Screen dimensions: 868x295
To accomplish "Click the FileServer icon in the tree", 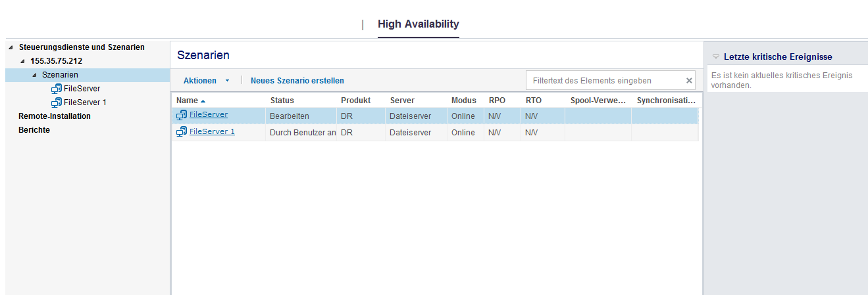I will click(x=56, y=89).
